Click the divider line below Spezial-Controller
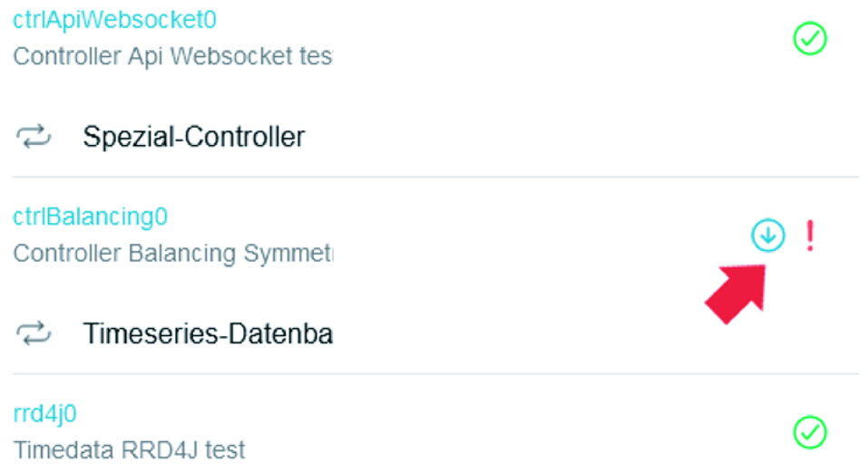Screen dimensions: 868x473 (x=435, y=177)
